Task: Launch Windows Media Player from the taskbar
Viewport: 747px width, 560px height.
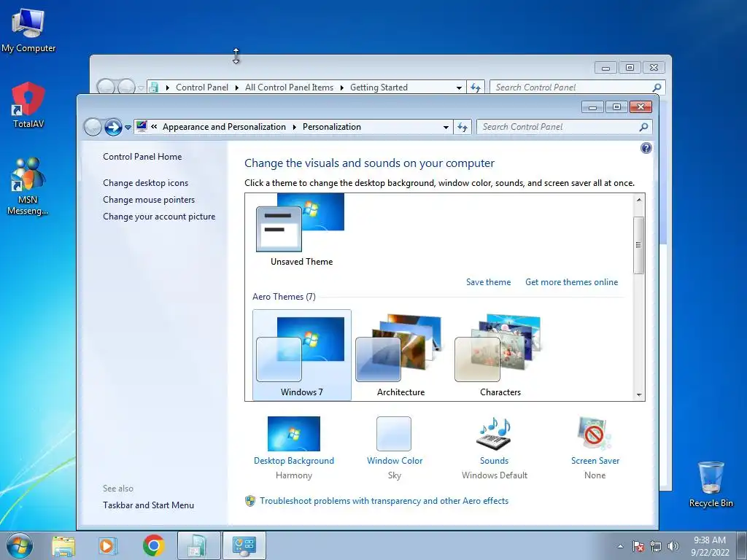Action: [x=108, y=546]
